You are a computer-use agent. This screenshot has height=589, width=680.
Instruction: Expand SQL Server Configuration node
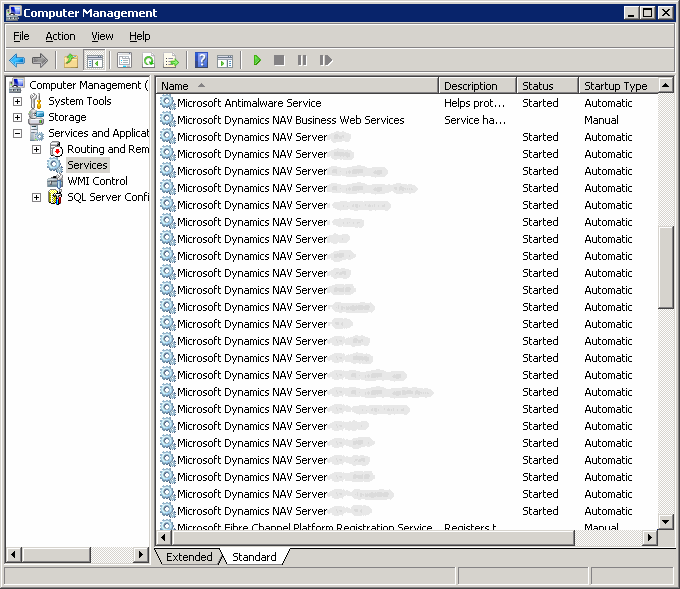click(36, 198)
